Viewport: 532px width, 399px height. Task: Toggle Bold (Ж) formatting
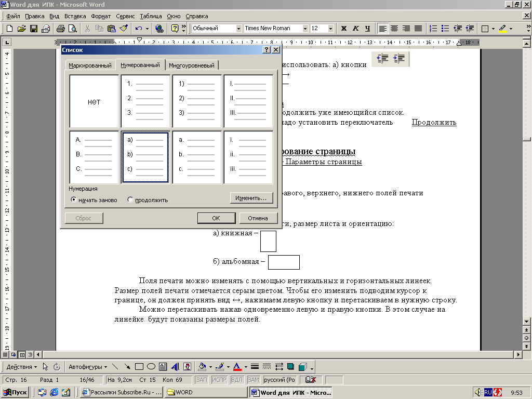click(344, 29)
